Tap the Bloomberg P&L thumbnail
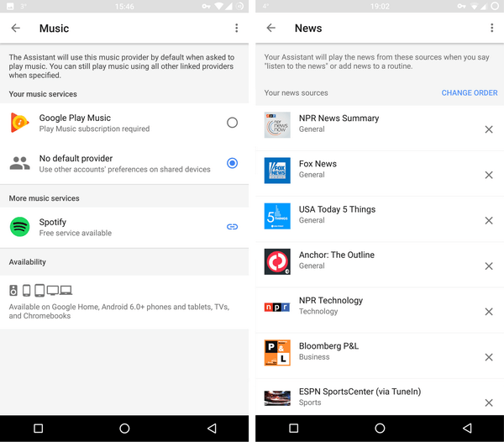The height and width of the screenshot is (442, 504). coord(277,353)
